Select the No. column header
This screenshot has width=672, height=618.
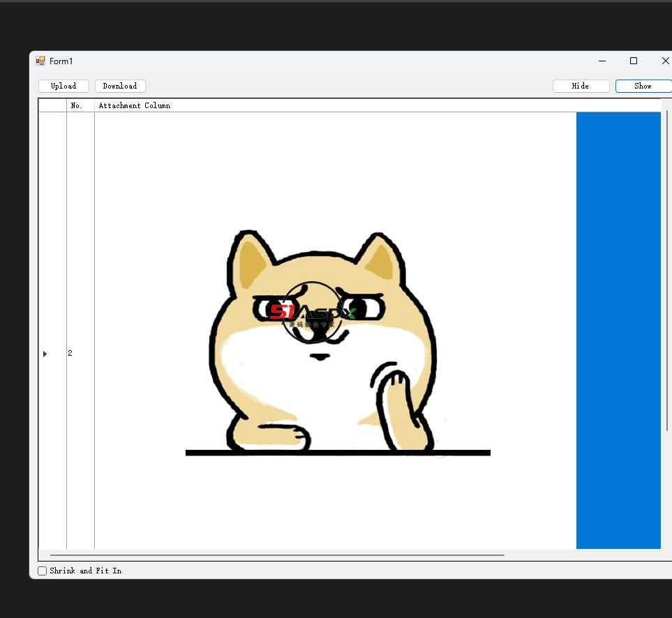[x=80, y=105]
